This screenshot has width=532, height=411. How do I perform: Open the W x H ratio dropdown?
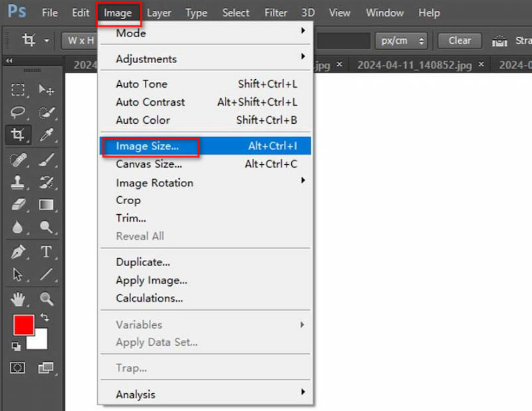click(x=80, y=41)
